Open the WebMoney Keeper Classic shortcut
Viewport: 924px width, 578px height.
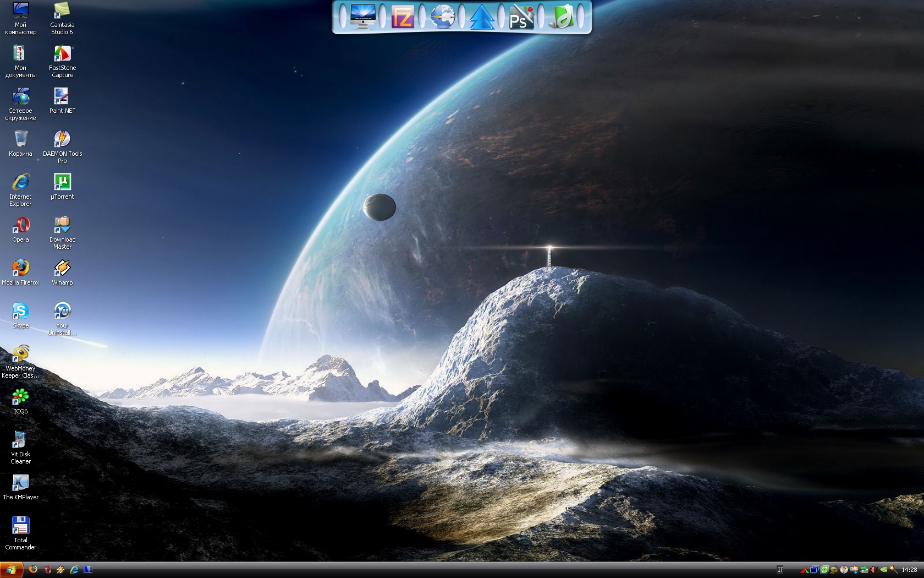[20, 362]
